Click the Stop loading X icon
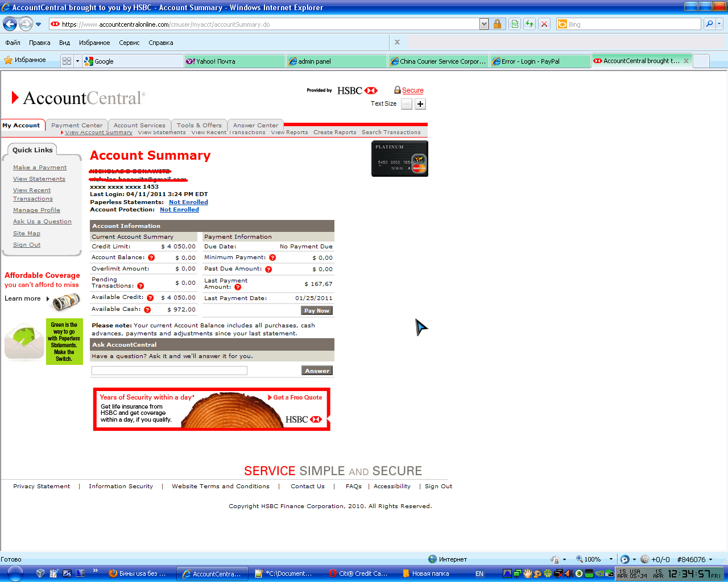The height and width of the screenshot is (582, 728). click(x=544, y=24)
